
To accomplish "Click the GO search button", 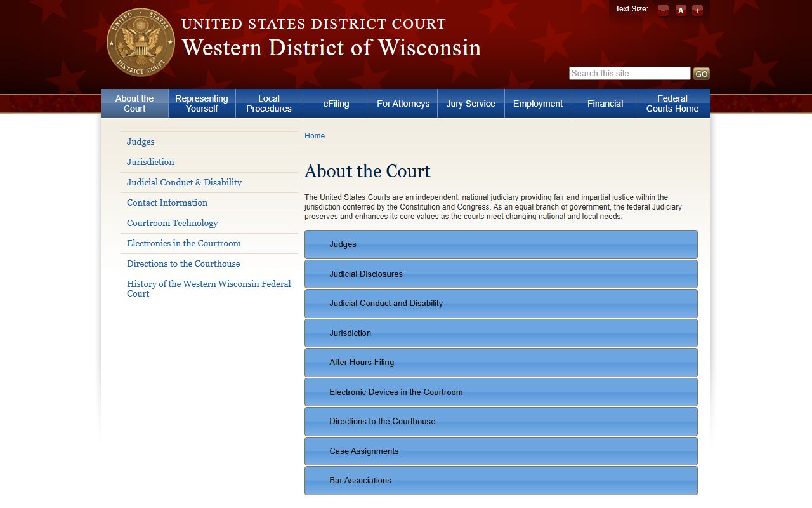I will pos(701,74).
